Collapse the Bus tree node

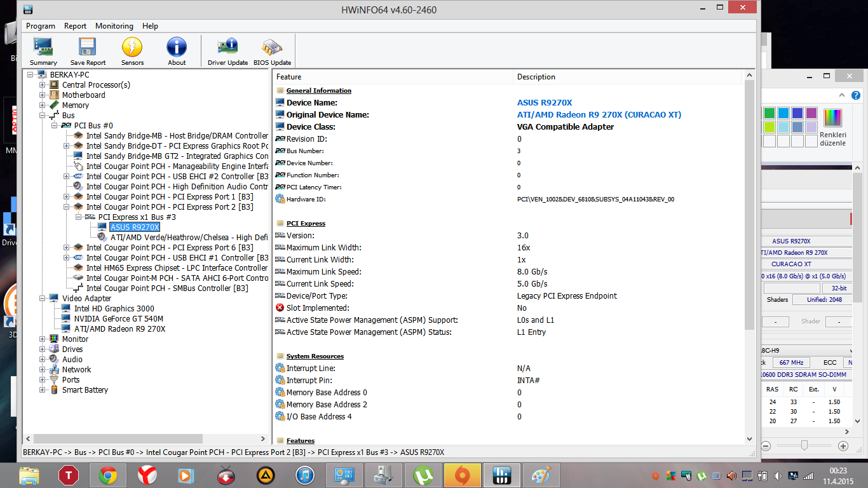[43, 116]
